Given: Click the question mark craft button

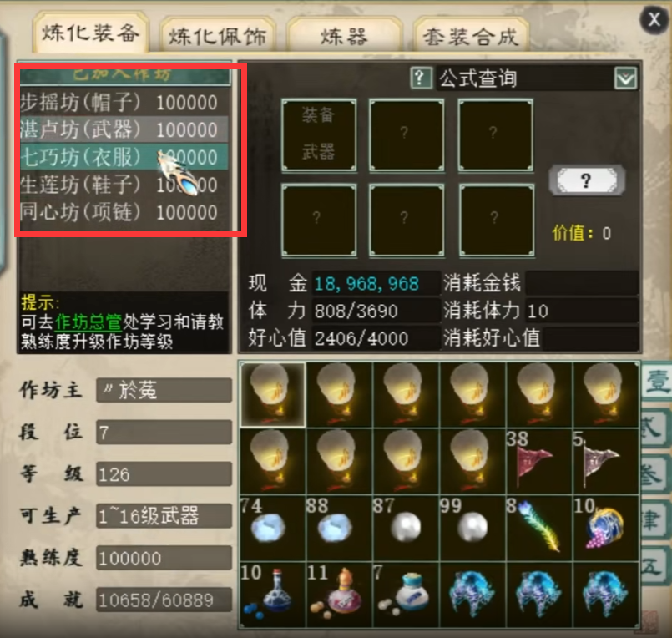Looking at the screenshot, I should 586,180.
